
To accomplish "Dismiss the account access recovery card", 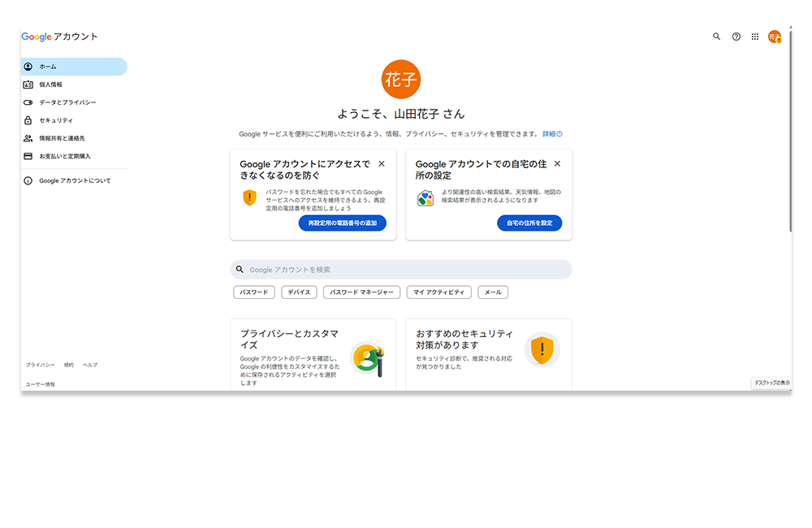I will 382,164.
